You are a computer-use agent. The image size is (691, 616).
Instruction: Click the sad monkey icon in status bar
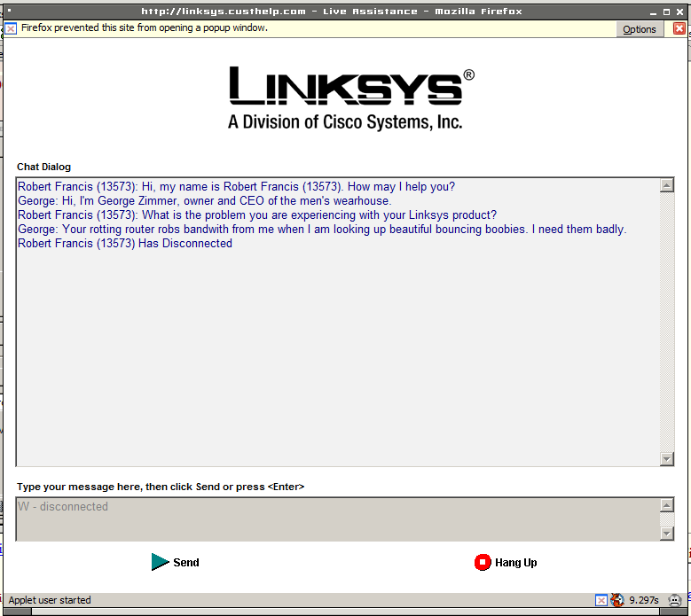[x=675, y=600]
